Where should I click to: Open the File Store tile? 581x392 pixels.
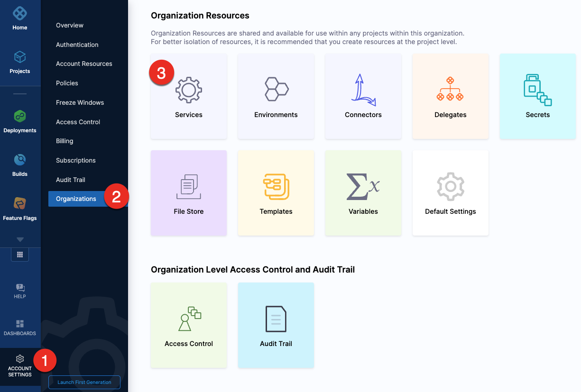189,193
